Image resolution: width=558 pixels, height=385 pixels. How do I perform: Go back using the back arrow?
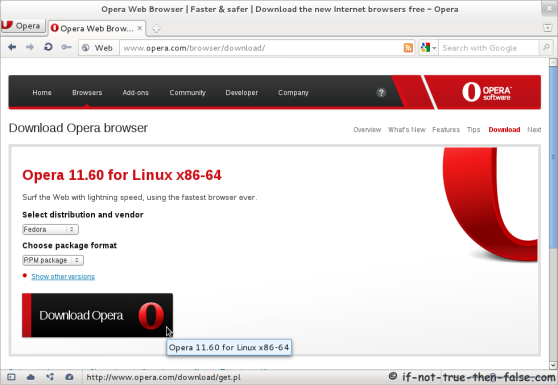coord(12,47)
